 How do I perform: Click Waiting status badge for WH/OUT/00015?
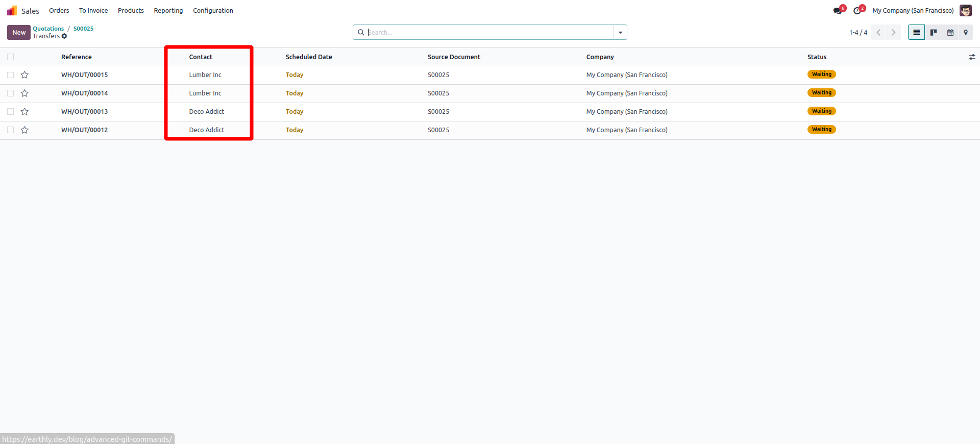click(821, 75)
